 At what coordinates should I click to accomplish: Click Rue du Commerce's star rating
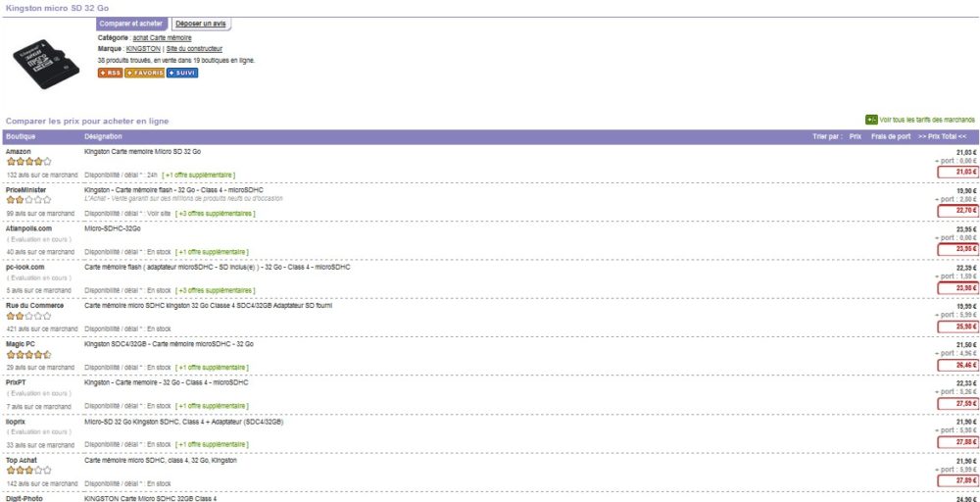28,317
